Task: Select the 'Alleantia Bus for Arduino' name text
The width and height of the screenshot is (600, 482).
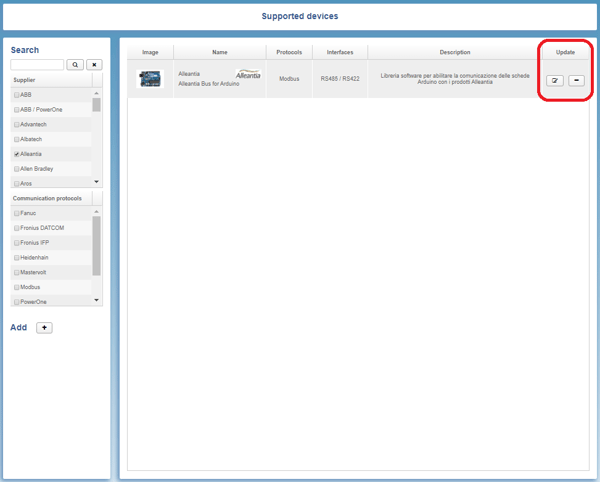Action: click(x=209, y=84)
